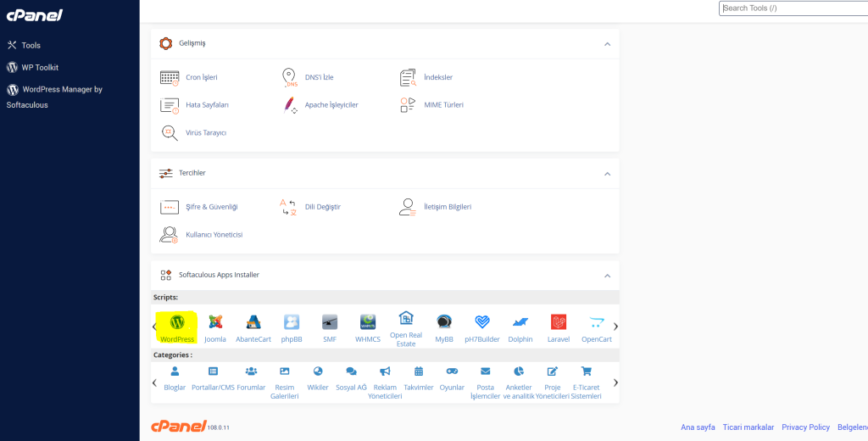868x441 pixels.
Task: Click the Gelişmiş section title
Action: [x=192, y=43]
